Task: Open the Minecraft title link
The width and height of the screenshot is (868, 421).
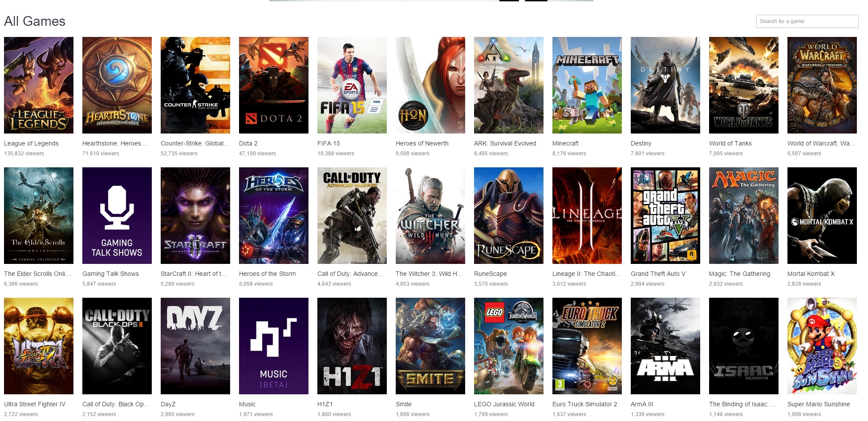Action: point(565,143)
